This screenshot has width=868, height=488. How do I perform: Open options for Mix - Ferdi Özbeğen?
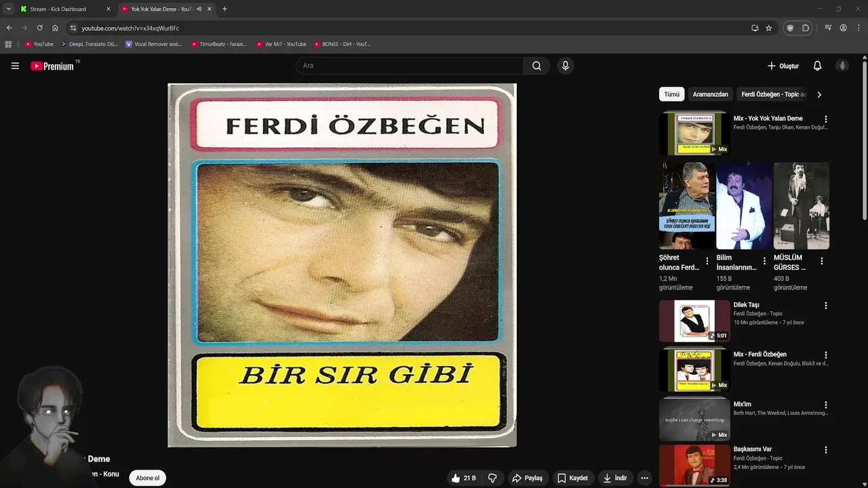pyautogui.click(x=825, y=355)
